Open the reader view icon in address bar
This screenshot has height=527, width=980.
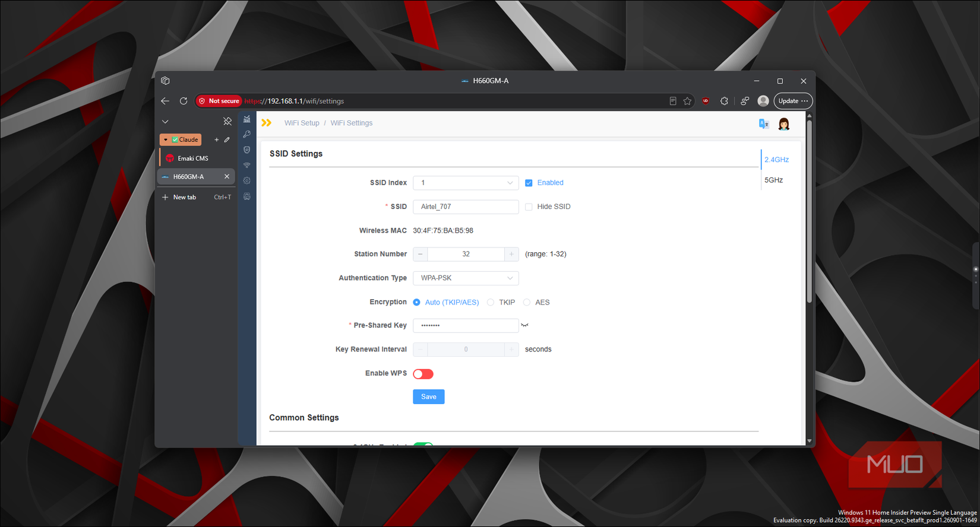(673, 101)
